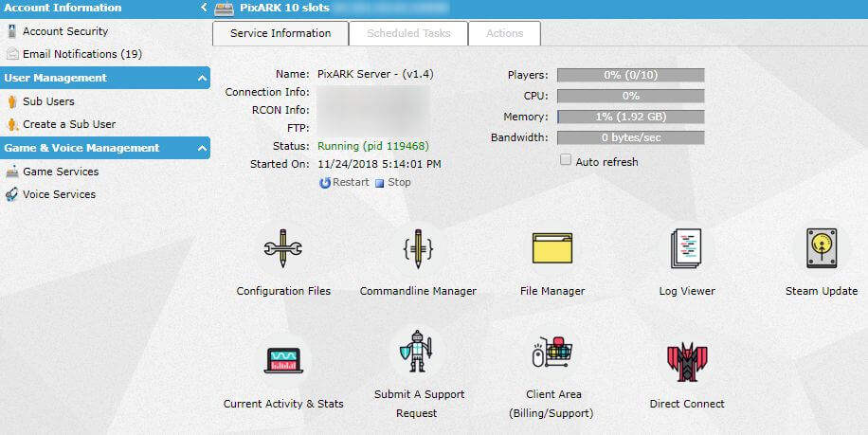This screenshot has width=868, height=435.
Task: Switch to the Actions tab
Action: click(504, 33)
